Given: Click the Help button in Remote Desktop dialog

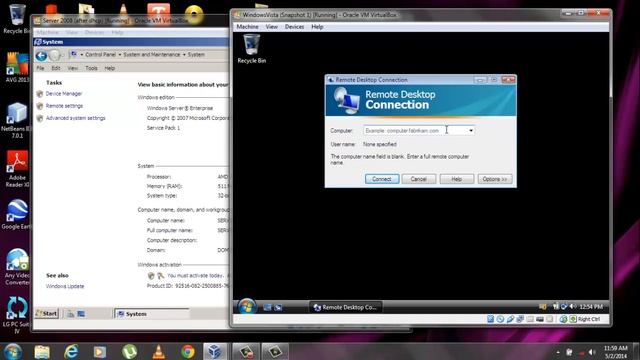Looking at the screenshot, I should 456,179.
